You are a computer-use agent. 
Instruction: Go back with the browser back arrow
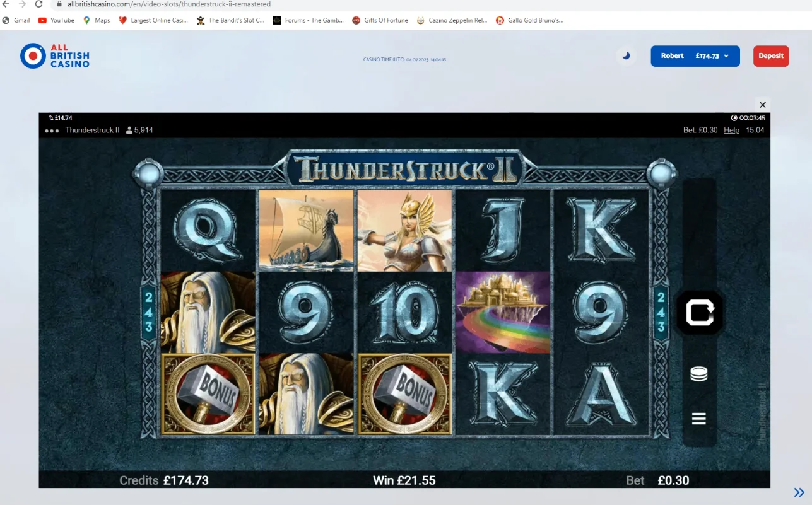pyautogui.click(x=6, y=4)
